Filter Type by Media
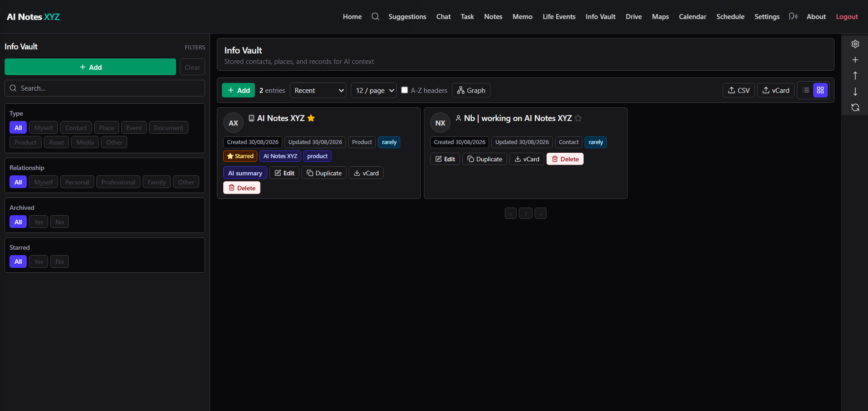 tap(85, 142)
